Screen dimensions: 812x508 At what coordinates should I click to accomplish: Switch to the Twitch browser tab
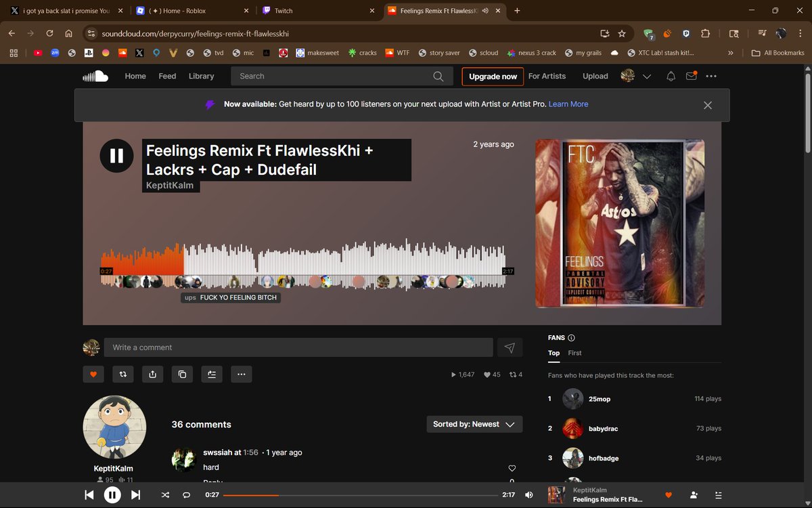tap(318, 11)
